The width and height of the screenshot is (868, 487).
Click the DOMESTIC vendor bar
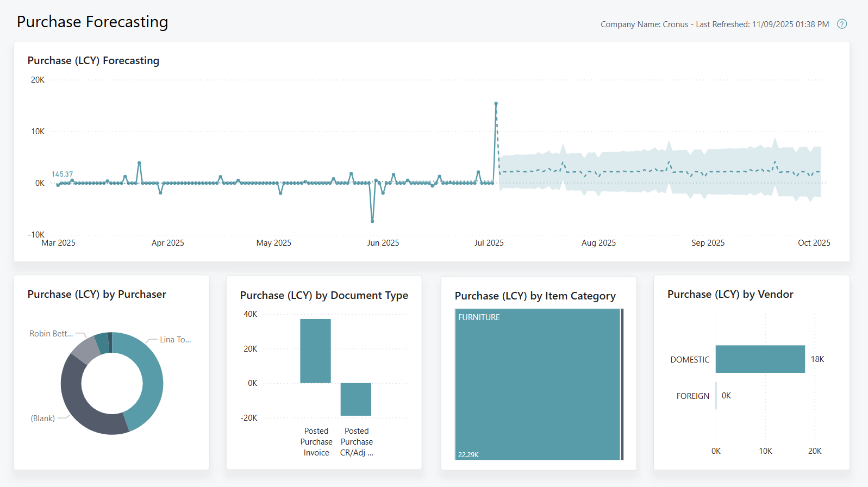[760, 359]
